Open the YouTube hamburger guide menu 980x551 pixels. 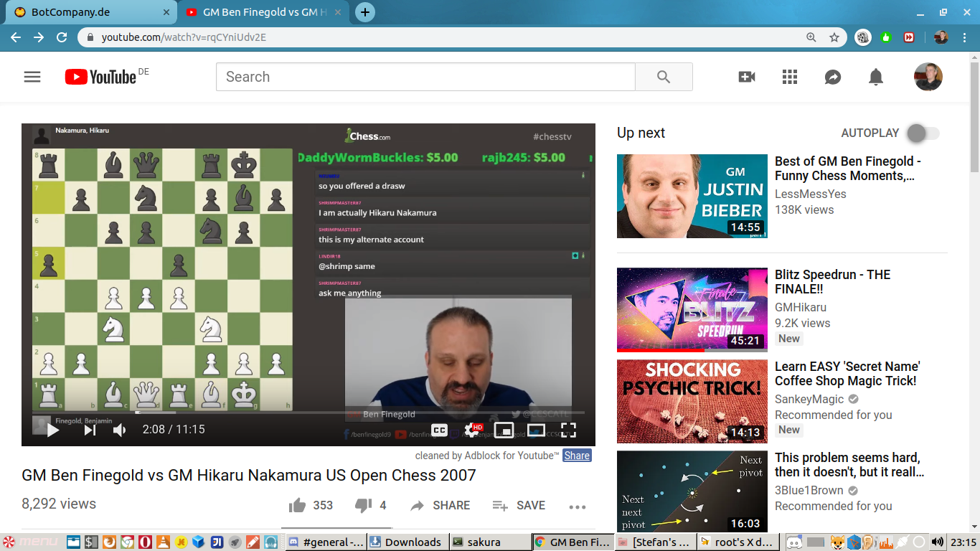pos(32,77)
